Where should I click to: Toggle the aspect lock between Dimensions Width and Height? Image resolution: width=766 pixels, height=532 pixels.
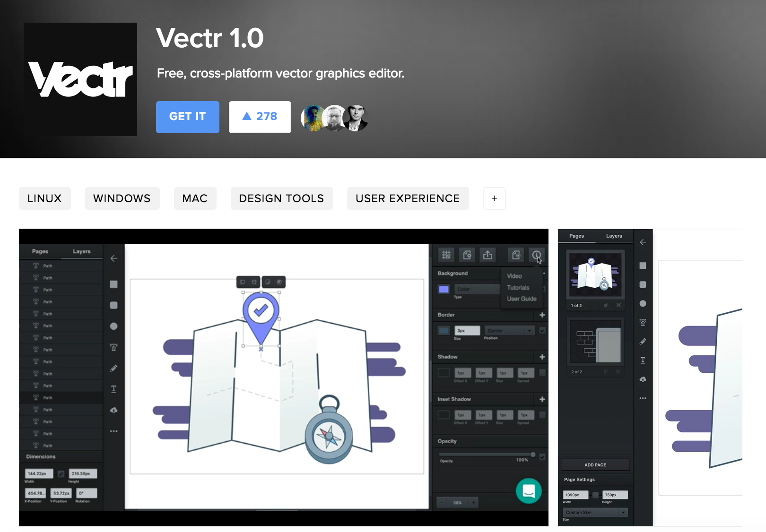click(x=61, y=473)
